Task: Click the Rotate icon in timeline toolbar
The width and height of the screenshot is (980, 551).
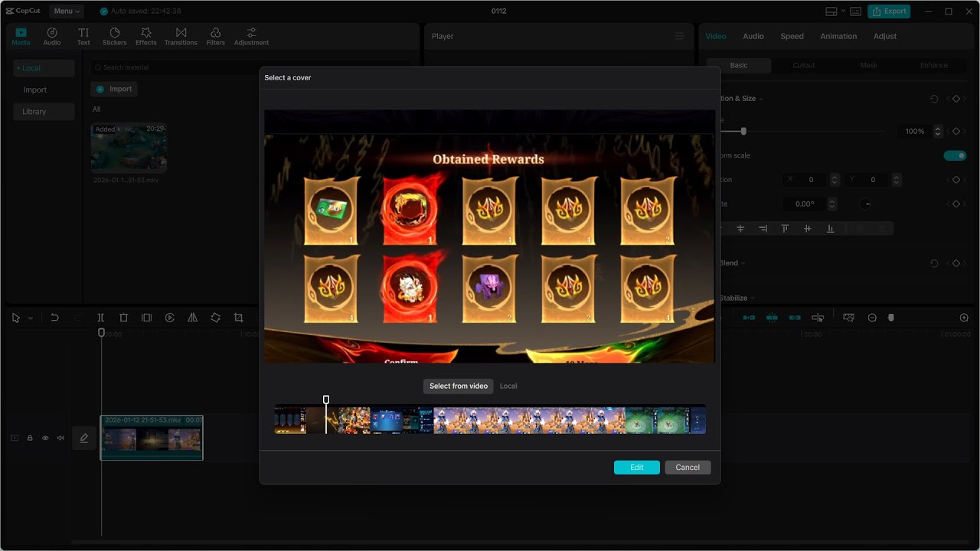Action: click(215, 318)
